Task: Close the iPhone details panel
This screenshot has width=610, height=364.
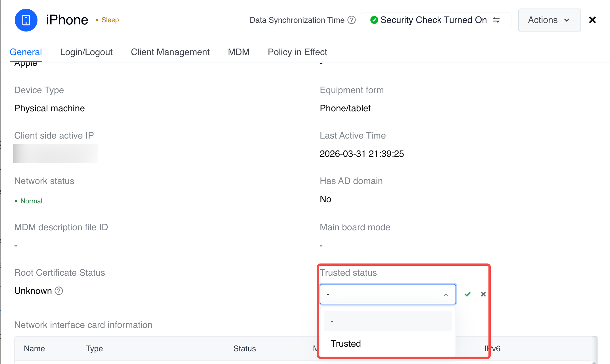Action: coord(592,20)
